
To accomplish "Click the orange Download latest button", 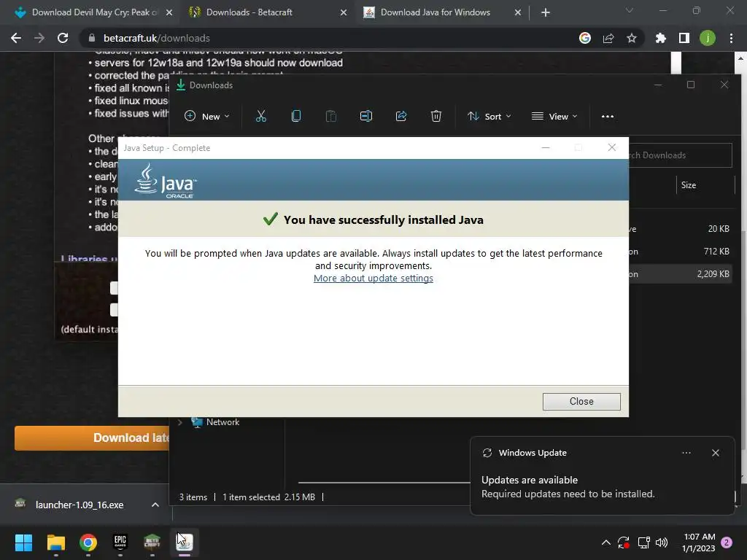I will pyautogui.click(x=92, y=437).
